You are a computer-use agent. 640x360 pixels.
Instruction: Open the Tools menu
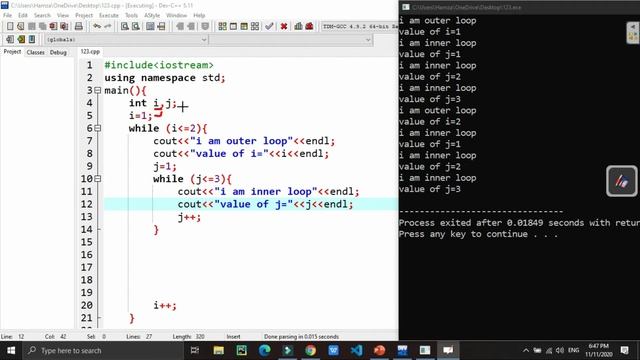131,15
